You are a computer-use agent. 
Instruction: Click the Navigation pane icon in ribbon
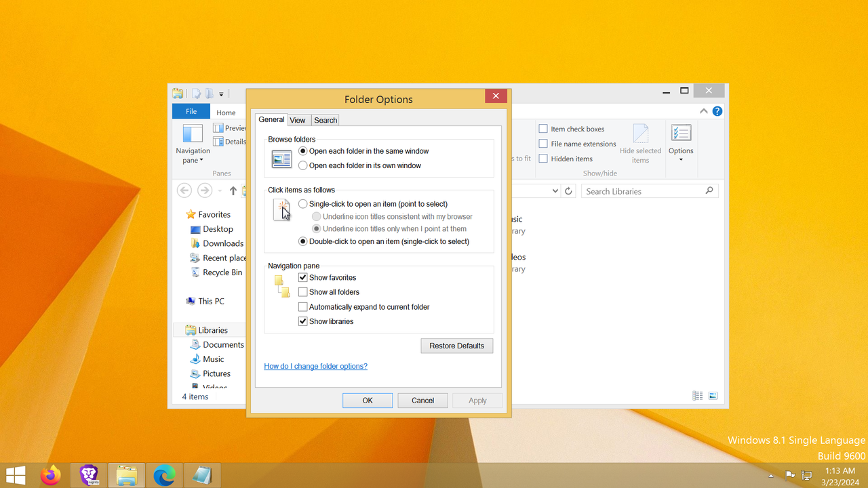[193, 134]
